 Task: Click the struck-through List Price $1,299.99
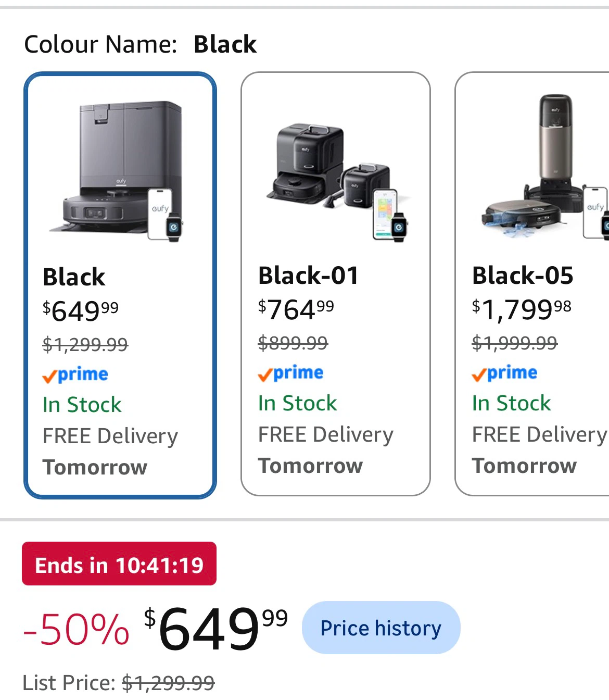(168, 683)
